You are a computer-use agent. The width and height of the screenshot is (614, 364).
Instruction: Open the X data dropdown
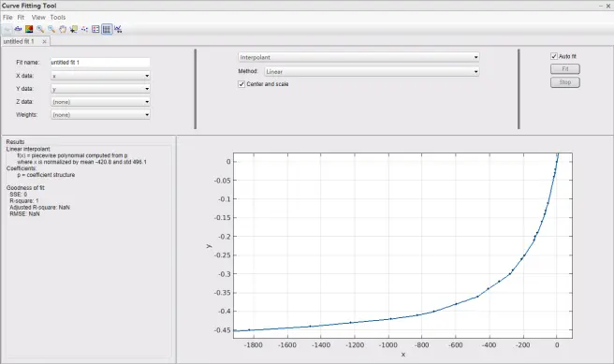pyautogui.click(x=100, y=76)
